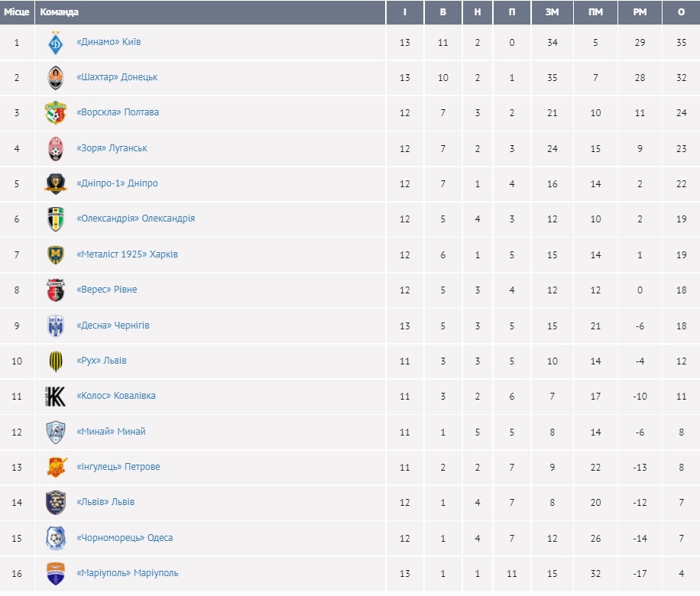700x596 pixels.
Task: Click the Metalist 1925 Kharkiv logo
Action: pos(56,254)
